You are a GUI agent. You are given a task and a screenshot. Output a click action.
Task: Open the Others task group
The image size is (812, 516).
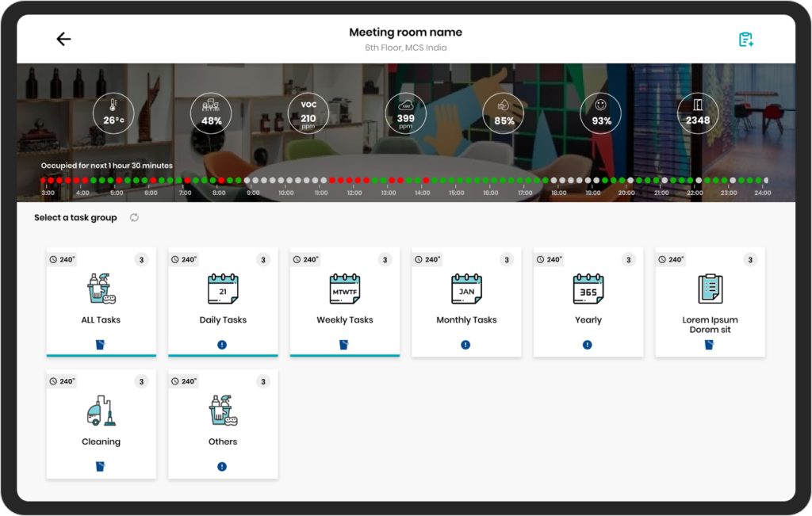click(x=223, y=424)
